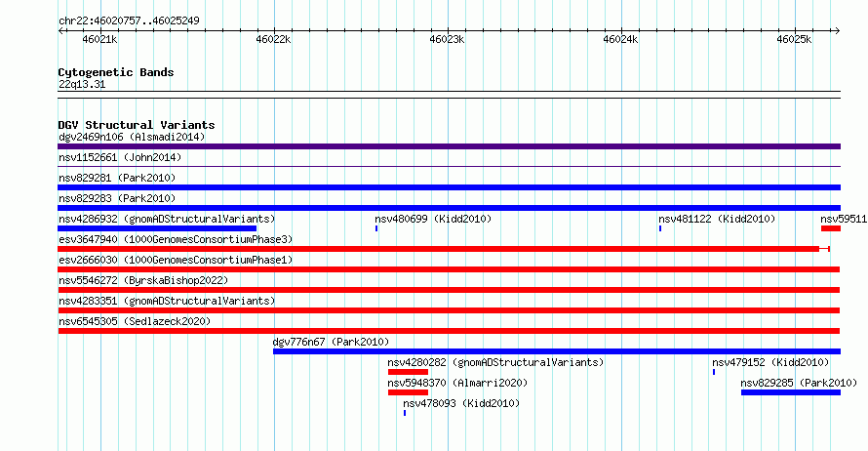Click the dark purple dgv2469n106 variant bar
Viewport: 868px width, 451px height.
click(449, 146)
